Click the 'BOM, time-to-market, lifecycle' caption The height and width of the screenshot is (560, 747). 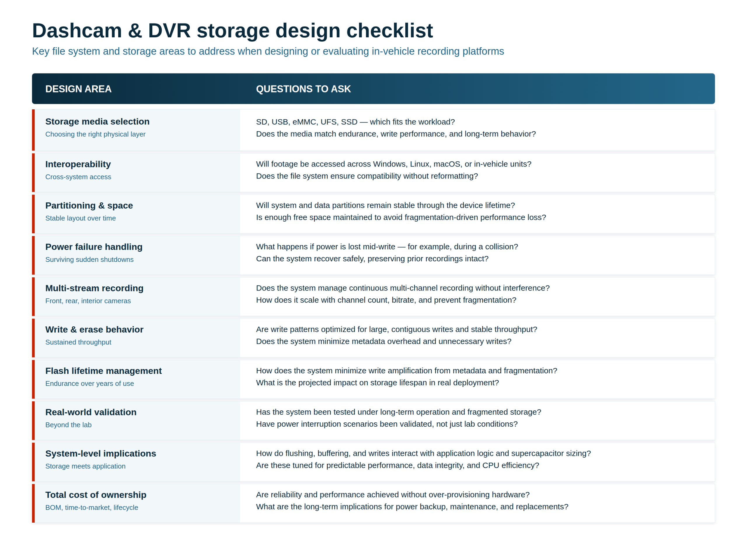point(92,507)
